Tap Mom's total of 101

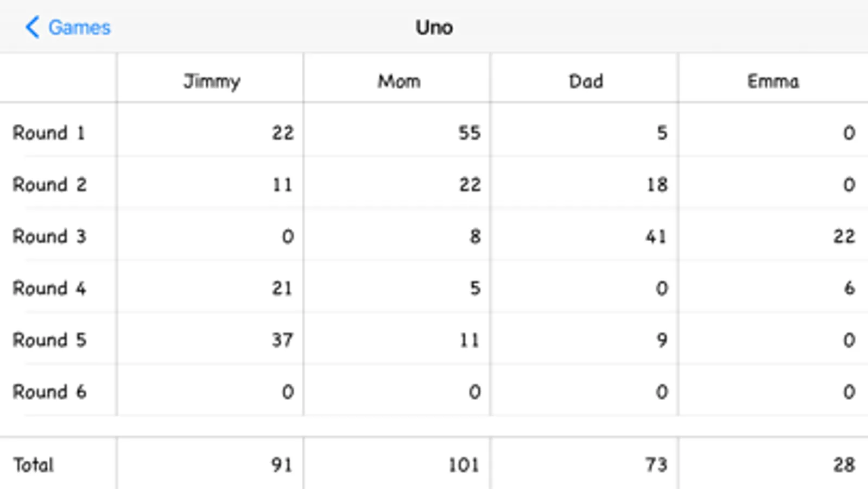(464, 465)
